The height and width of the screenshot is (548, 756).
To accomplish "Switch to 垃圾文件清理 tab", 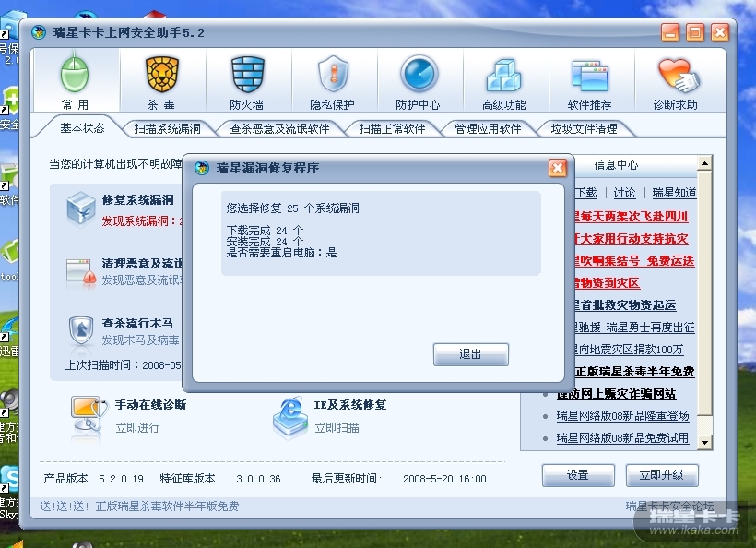I will 584,129.
